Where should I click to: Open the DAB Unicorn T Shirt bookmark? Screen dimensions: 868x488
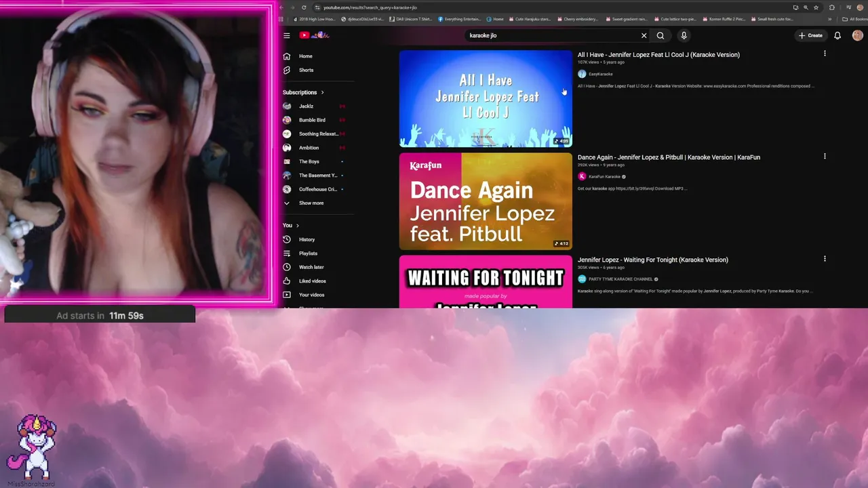tap(412, 19)
